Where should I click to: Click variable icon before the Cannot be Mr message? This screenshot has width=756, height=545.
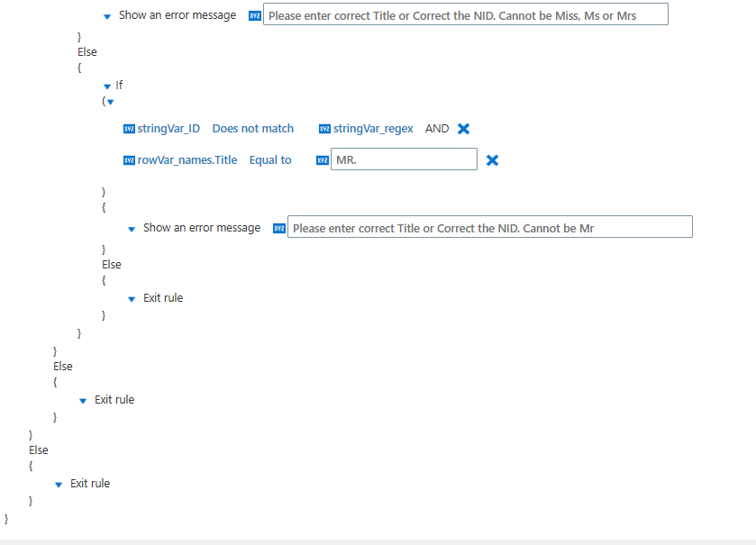click(279, 229)
